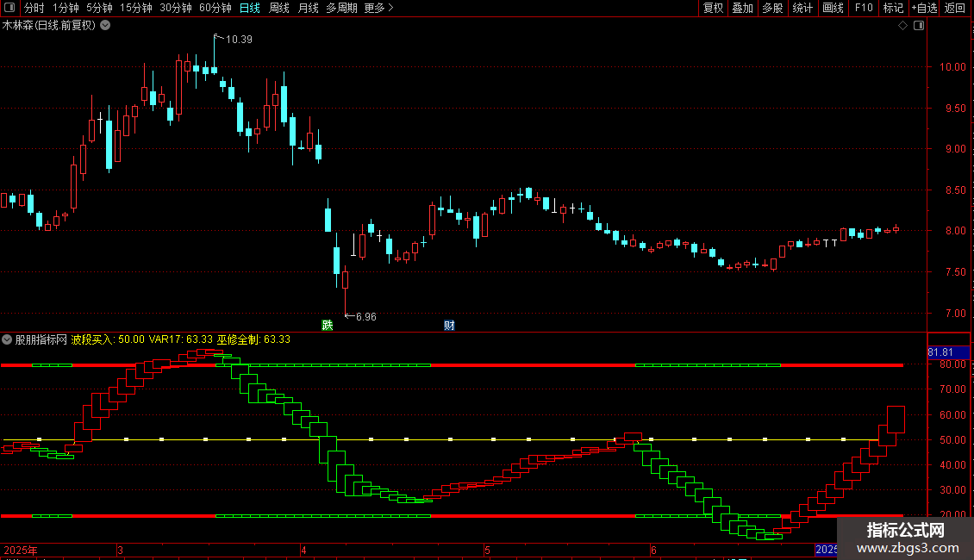Click the 返回 back button
974x560 pixels.
tap(955, 8)
